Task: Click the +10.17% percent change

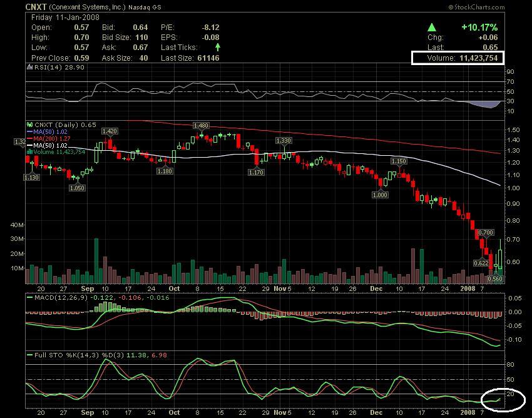Action: tap(479, 27)
